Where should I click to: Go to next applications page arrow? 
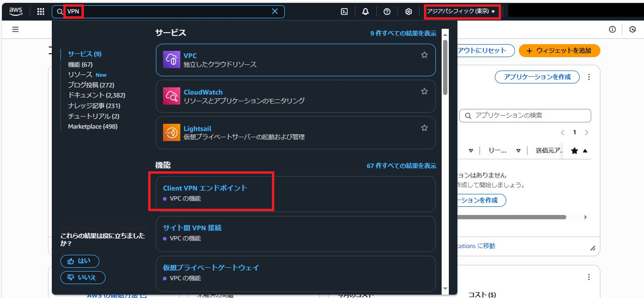tap(586, 132)
